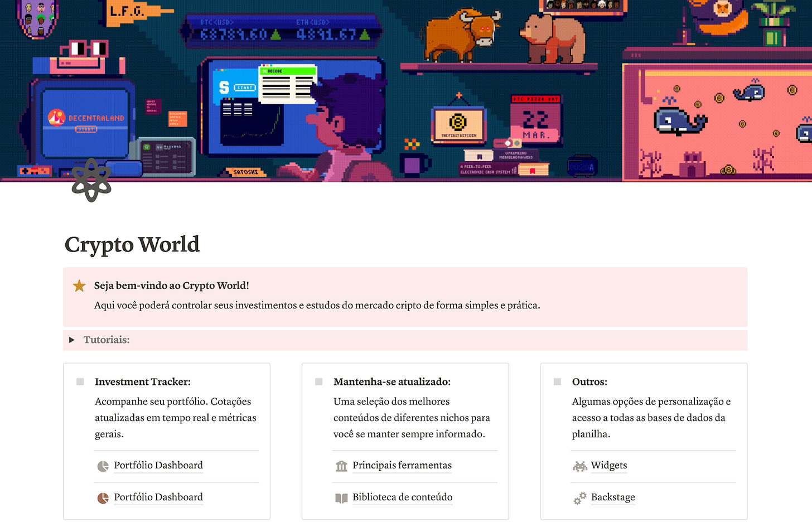The width and height of the screenshot is (812, 527).
Task: Click square icon next to Outros
Action: [x=557, y=382]
